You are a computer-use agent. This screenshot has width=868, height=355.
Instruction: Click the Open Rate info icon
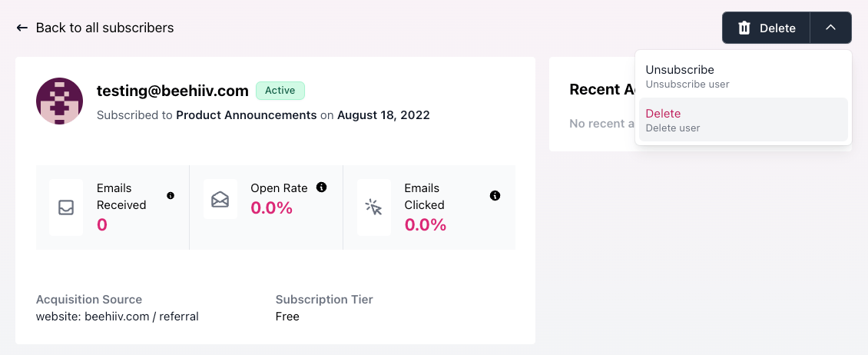321,187
